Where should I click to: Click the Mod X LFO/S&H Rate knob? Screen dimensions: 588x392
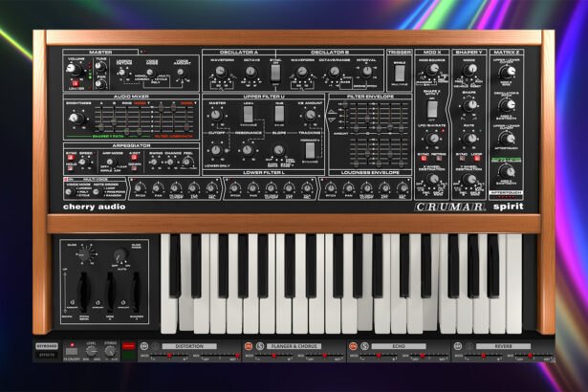(433, 139)
